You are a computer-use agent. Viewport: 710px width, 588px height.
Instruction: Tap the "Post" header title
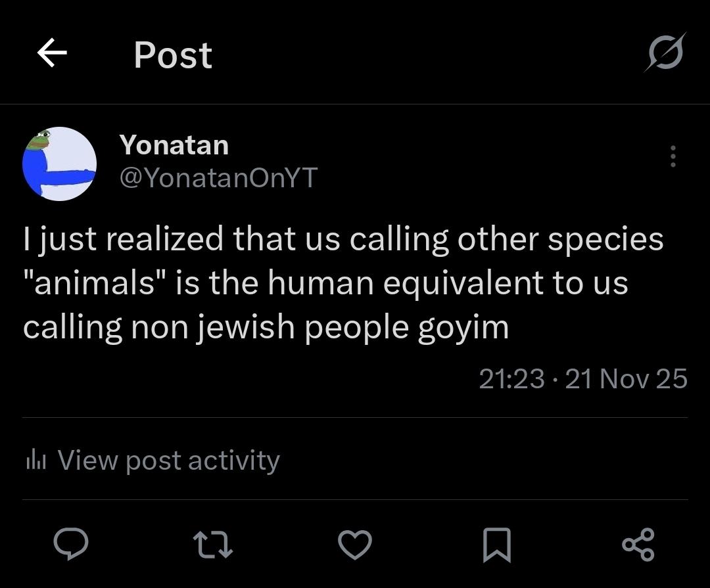(x=173, y=55)
